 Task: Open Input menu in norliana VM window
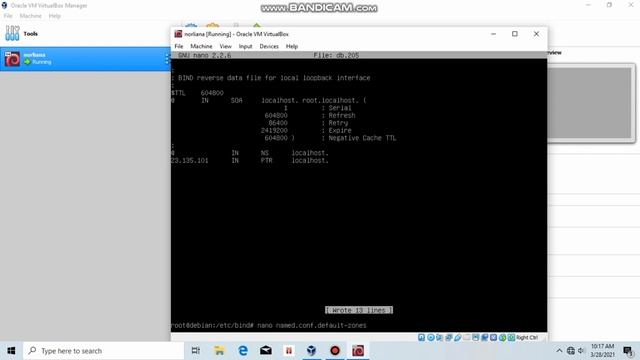[x=245, y=46]
